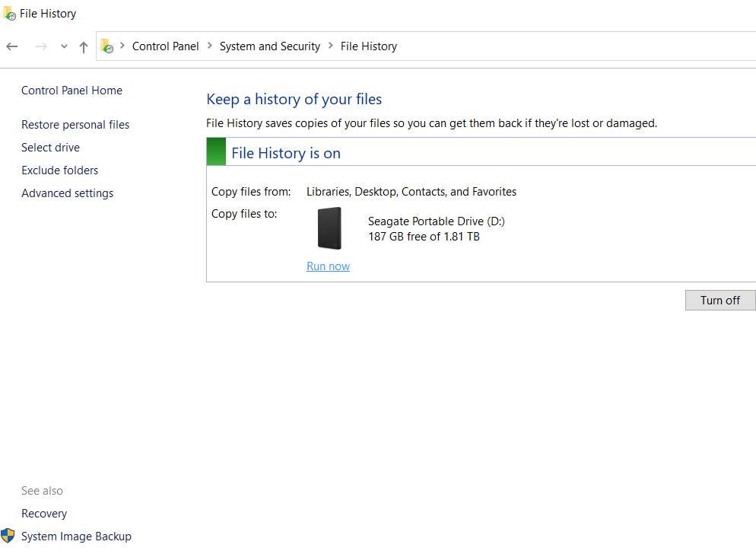The height and width of the screenshot is (554, 756).
Task: Expand the chevron before Control Panel breadcrumb
Action: 122,46
